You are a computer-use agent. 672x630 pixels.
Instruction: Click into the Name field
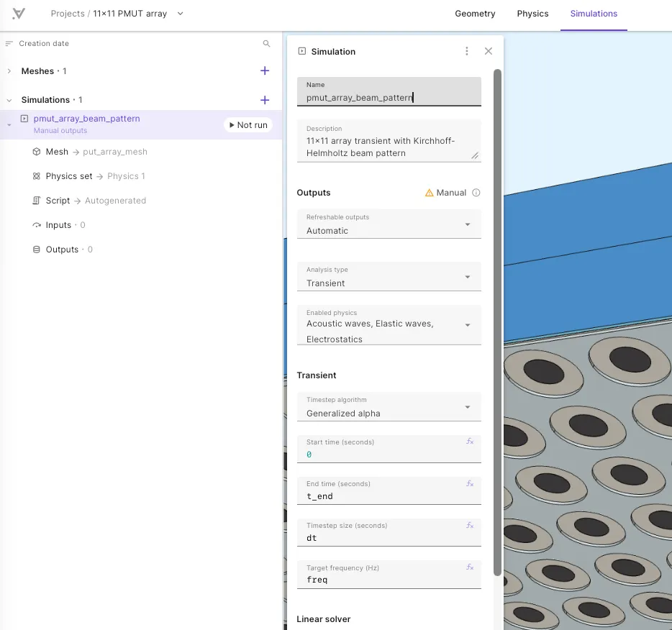(389, 91)
